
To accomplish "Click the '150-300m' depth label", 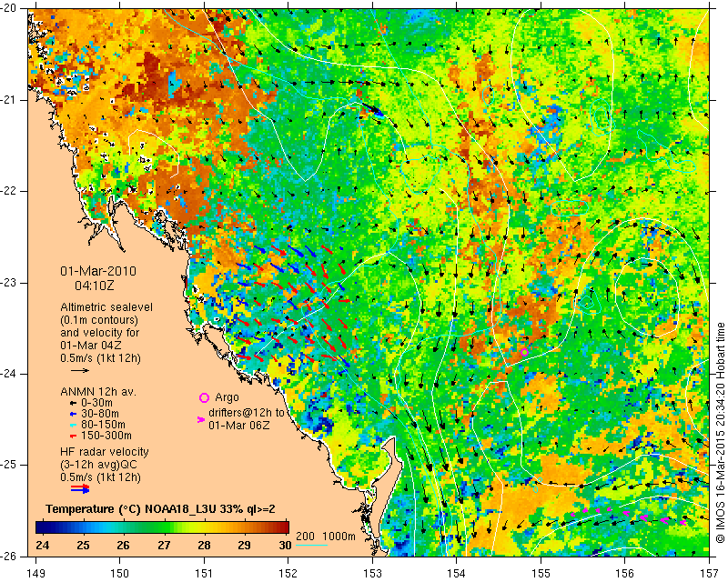I will (x=106, y=436).
